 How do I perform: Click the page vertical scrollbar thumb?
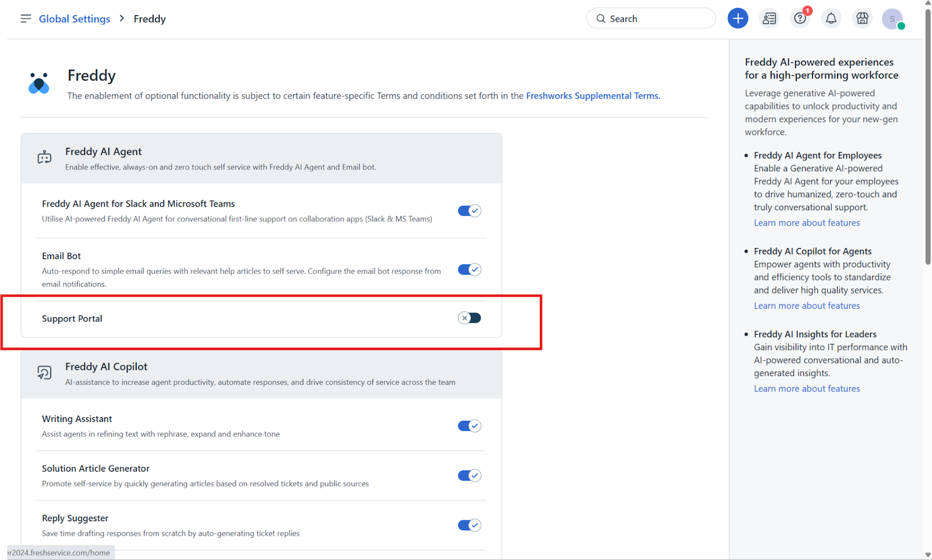click(x=928, y=136)
